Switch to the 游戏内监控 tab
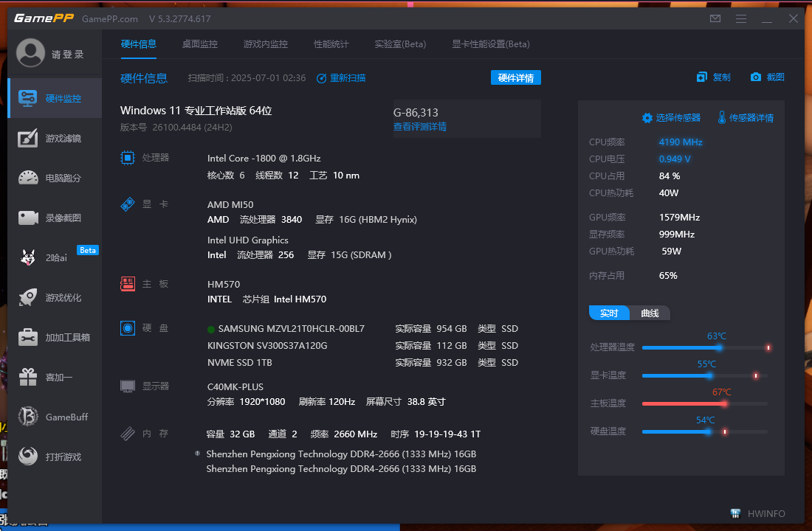The image size is (812, 531). (x=265, y=44)
